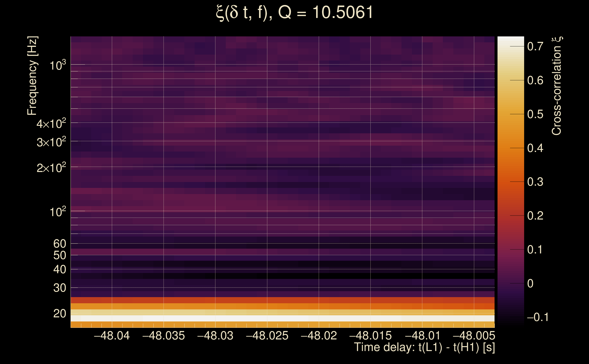Click the -0.1 tick on the colorbar

pos(538,317)
